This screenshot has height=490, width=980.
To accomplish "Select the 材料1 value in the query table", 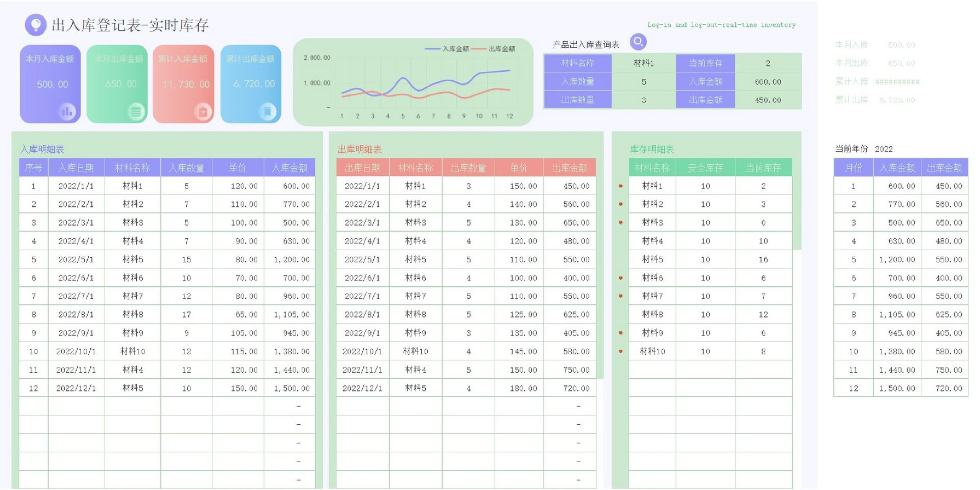I will click(x=644, y=63).
